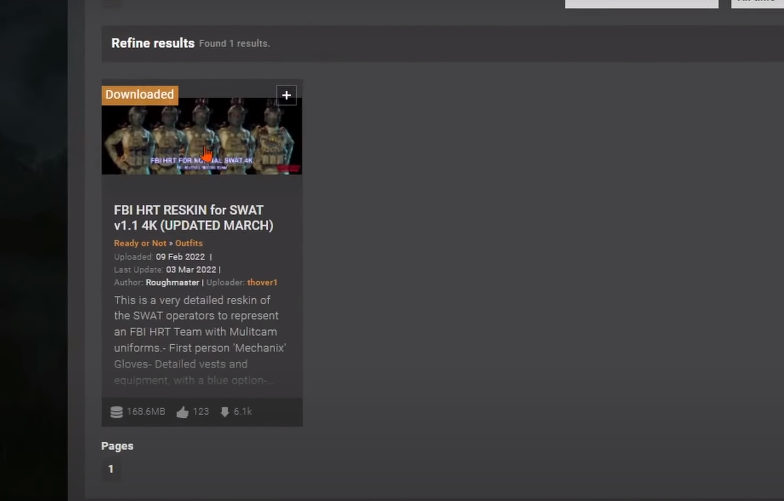Open the FBI HRT reskin thumbnail image

pos(202,136)
